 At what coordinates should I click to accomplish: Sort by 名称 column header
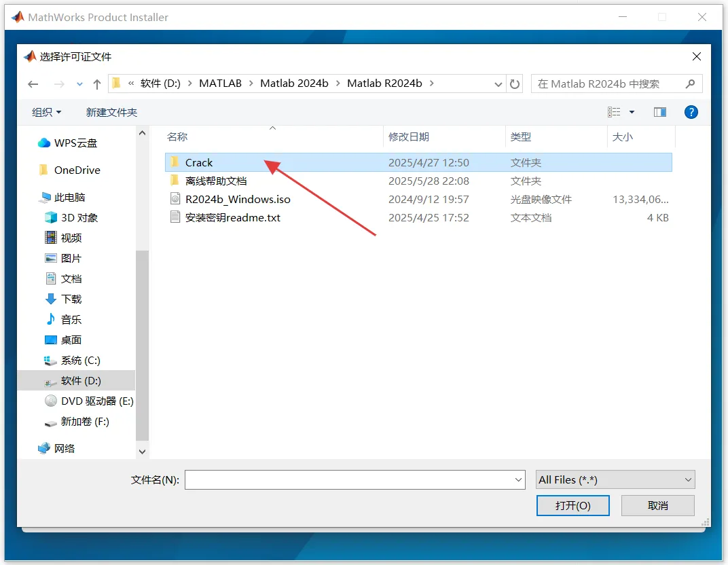177,137
